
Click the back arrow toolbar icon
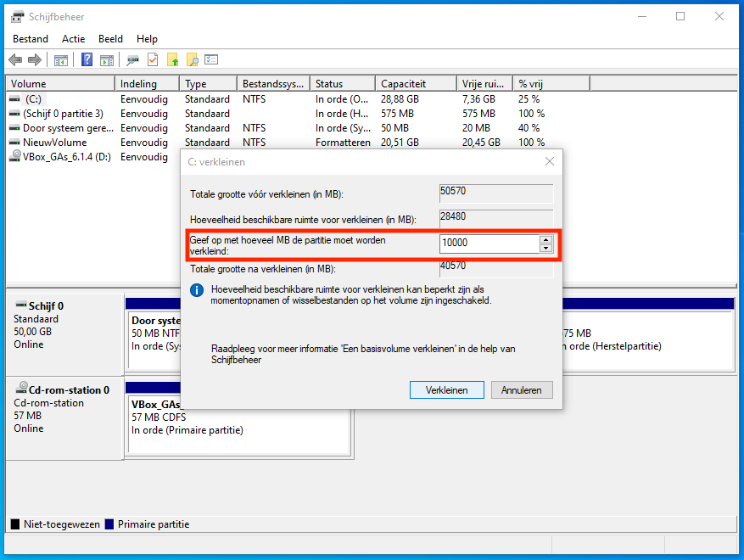(15, 60)
